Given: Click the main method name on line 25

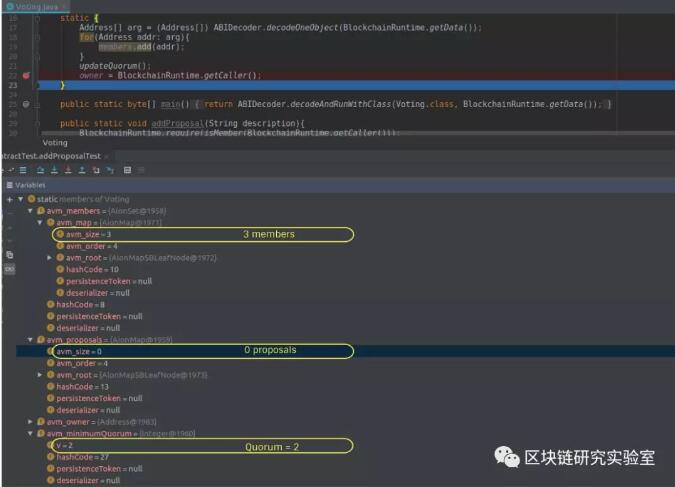Looking at the screenshot, I should tap(170, 104).
